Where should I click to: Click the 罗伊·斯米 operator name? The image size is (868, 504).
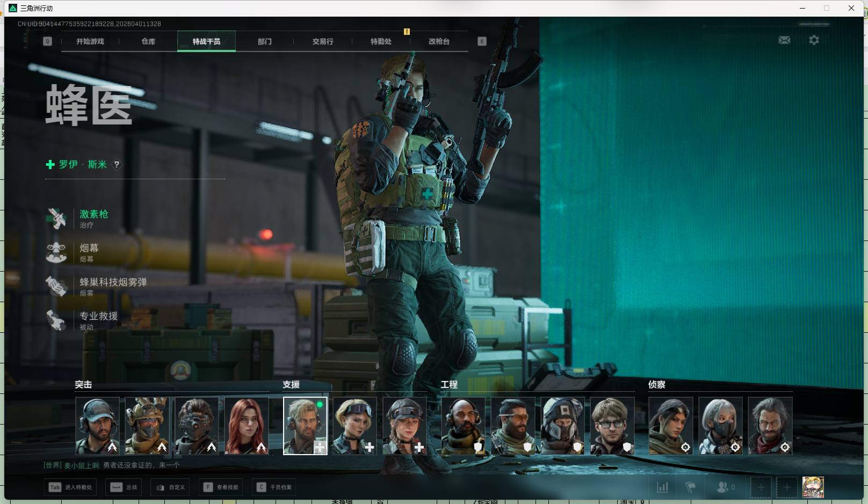(x=83, y=164)
